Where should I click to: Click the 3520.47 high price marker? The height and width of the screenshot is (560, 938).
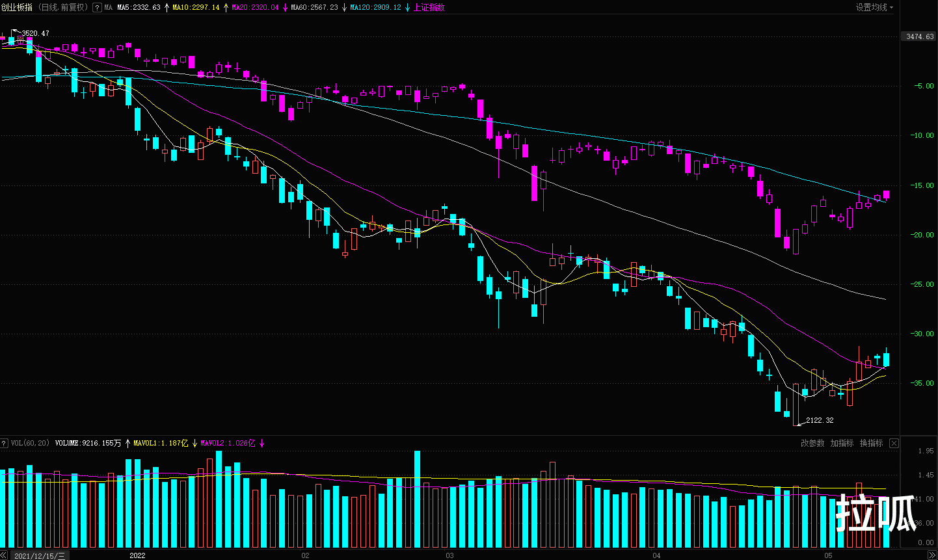click(x=35, y=33)
